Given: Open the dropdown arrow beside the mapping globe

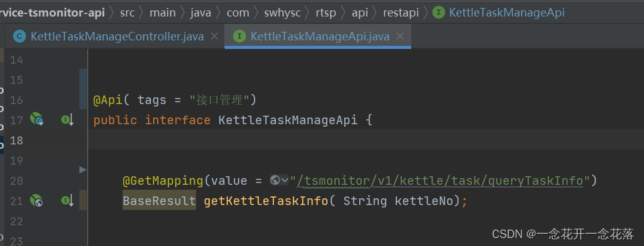Looking at the screenshot, I should click(285, 180).
